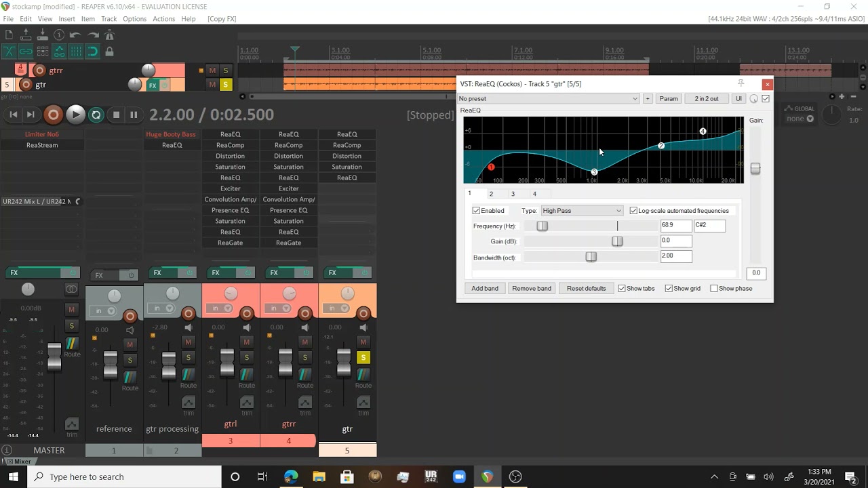Click the transport Play button

coord(75,115)
